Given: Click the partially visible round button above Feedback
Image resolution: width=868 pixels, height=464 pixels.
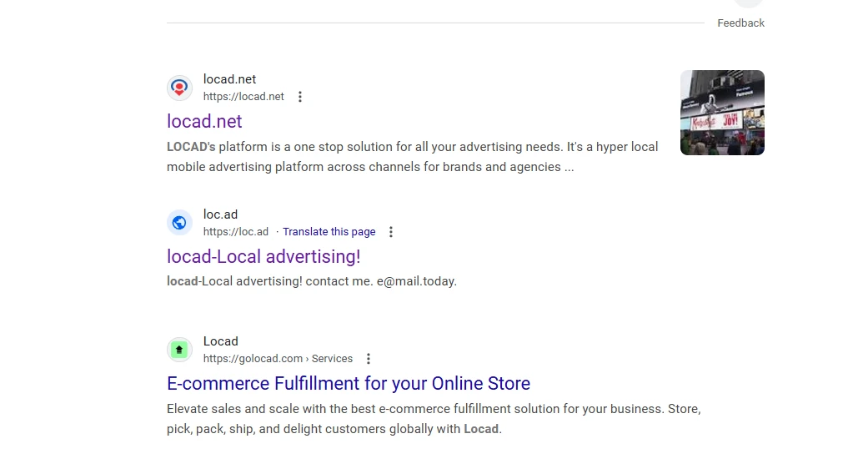Looking at the screenshot, I should [x=748, y=3].
